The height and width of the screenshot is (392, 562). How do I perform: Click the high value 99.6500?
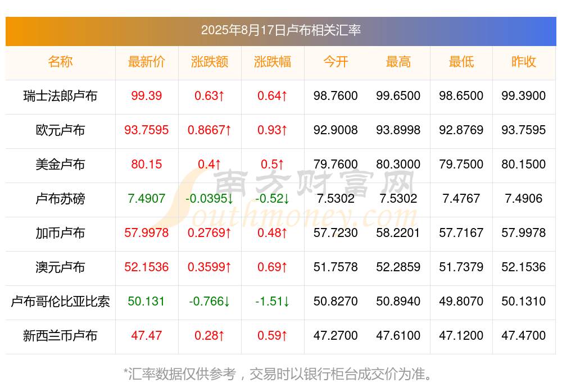pyautogui.click(x=398, y=95)
